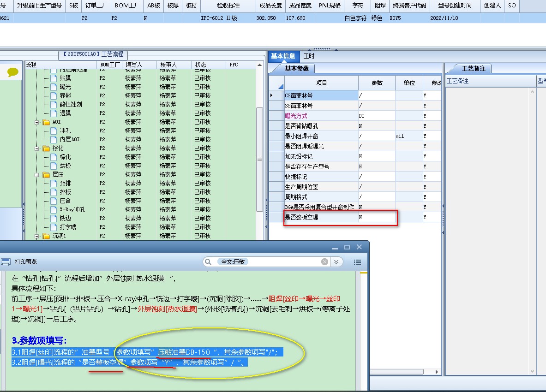
Task: Click the 工艺备注 panel scroll-down arrow
Action: [x=532, y=371]
